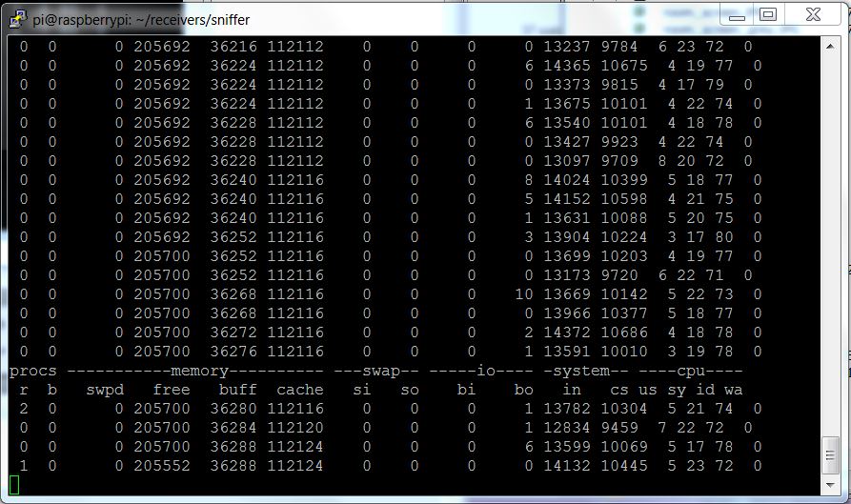Click the context switch value 10675

coord(624,66)
